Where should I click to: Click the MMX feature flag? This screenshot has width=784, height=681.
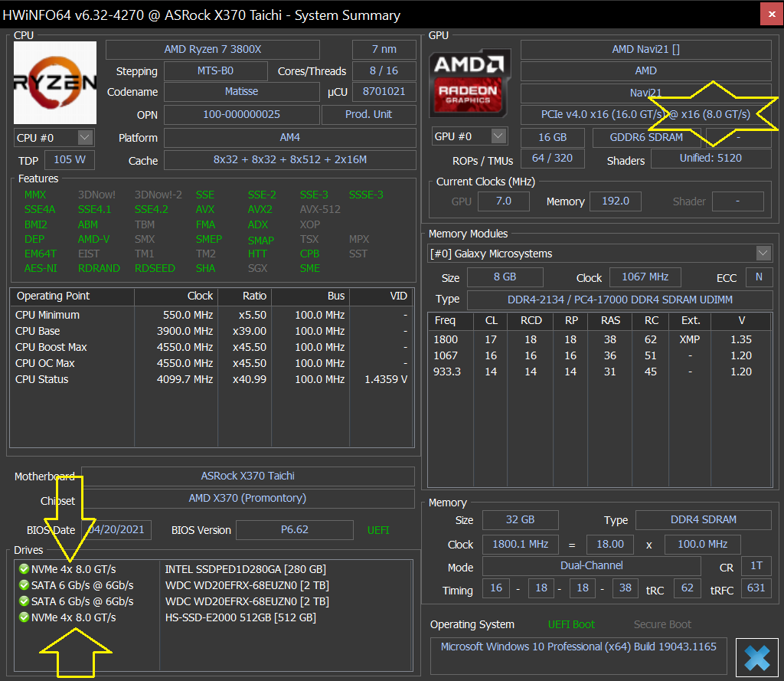coord(35,195)
